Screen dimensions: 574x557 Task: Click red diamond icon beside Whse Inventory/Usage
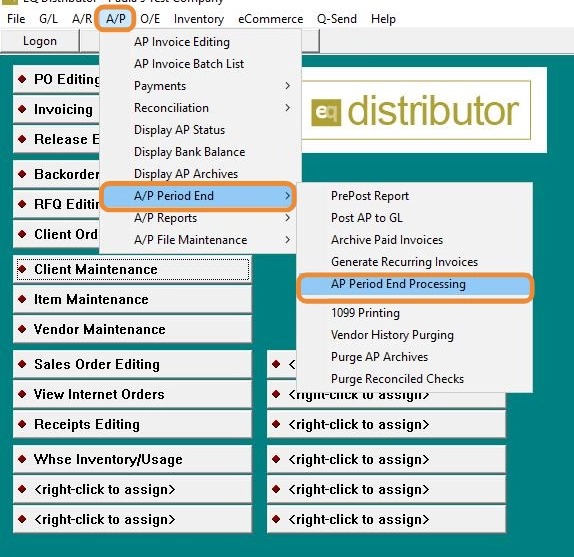pos(22,459)
